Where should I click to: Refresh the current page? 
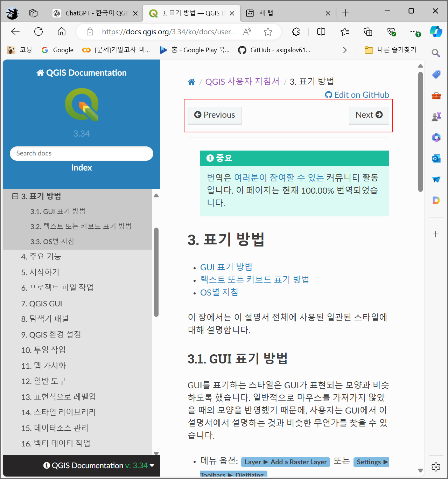point(38,32)
